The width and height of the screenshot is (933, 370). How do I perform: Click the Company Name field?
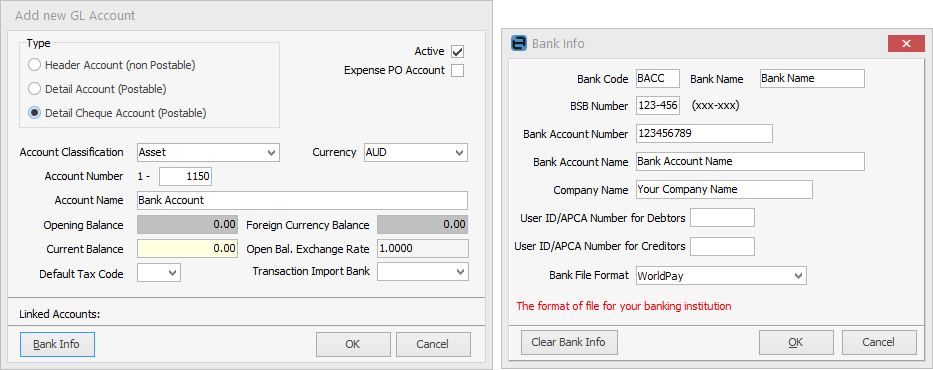(724, 190)
